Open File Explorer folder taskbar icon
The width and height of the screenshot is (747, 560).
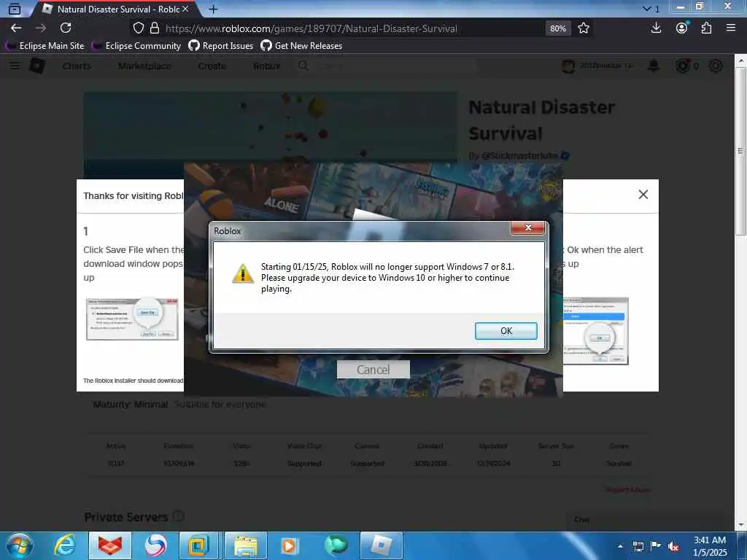click(x=245, y=545)
